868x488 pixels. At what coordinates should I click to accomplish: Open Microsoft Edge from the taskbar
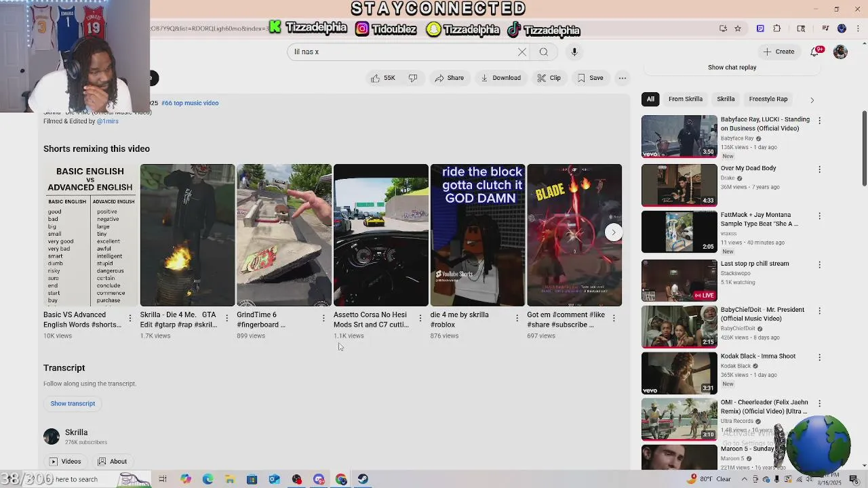pyautogui.click(x=208, y=479)
